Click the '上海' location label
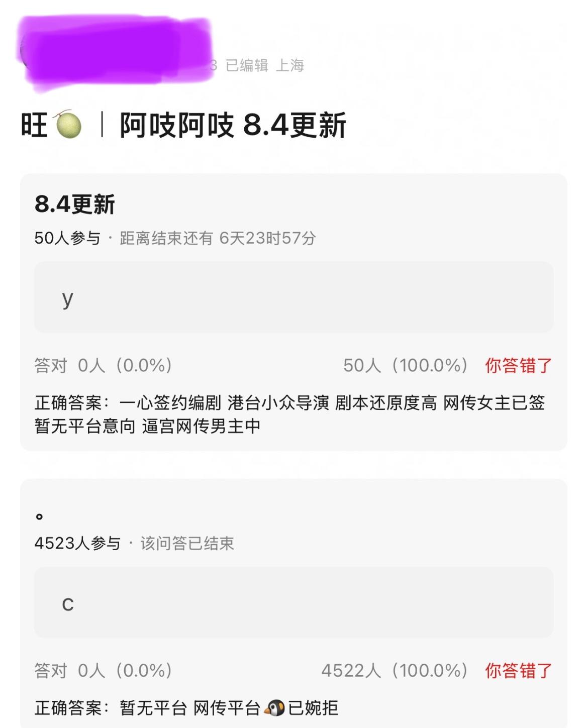588x728 pixels. tap(290, 65)
